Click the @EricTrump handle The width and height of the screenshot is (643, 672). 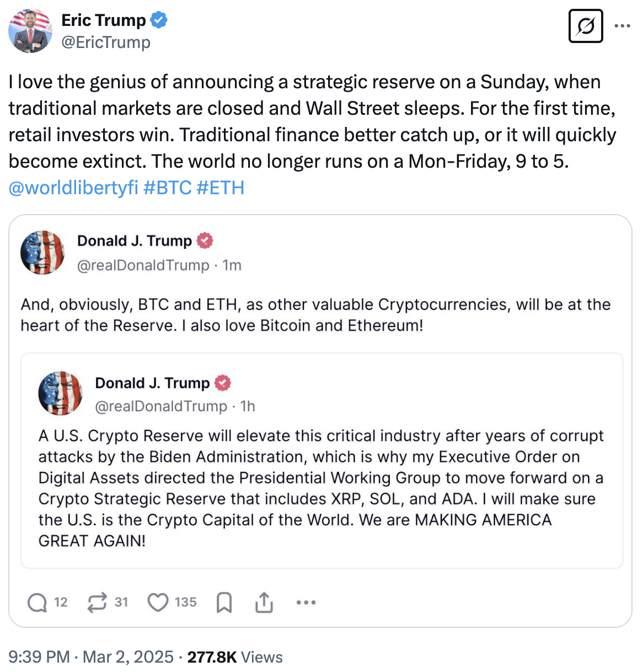pyautogui.click(x=106, y=42)
